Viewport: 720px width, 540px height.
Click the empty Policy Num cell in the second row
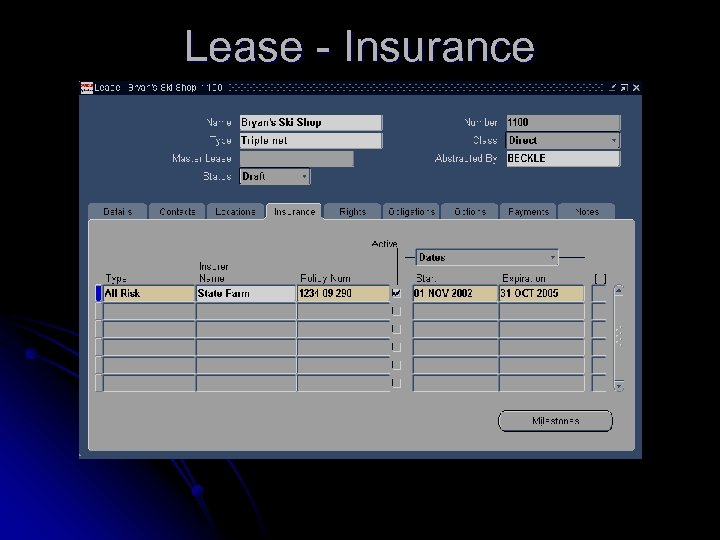coord(343,311)
